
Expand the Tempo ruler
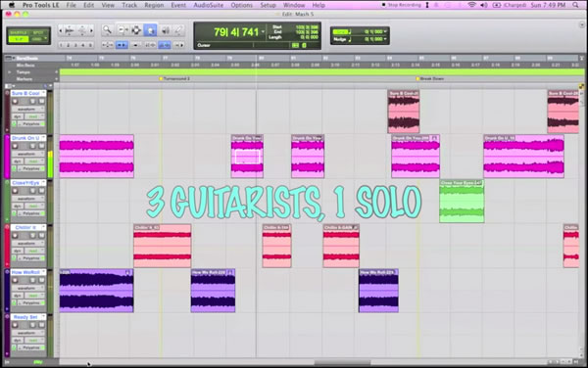10,71
